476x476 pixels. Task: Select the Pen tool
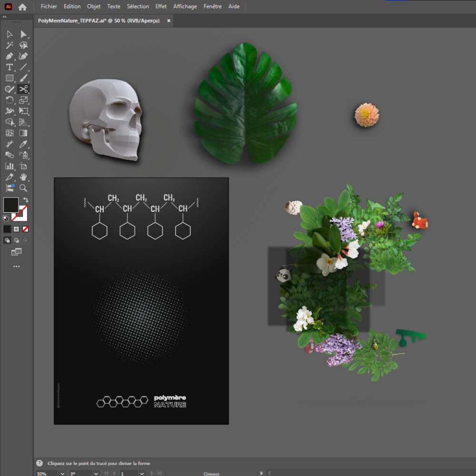click(10, 56)
